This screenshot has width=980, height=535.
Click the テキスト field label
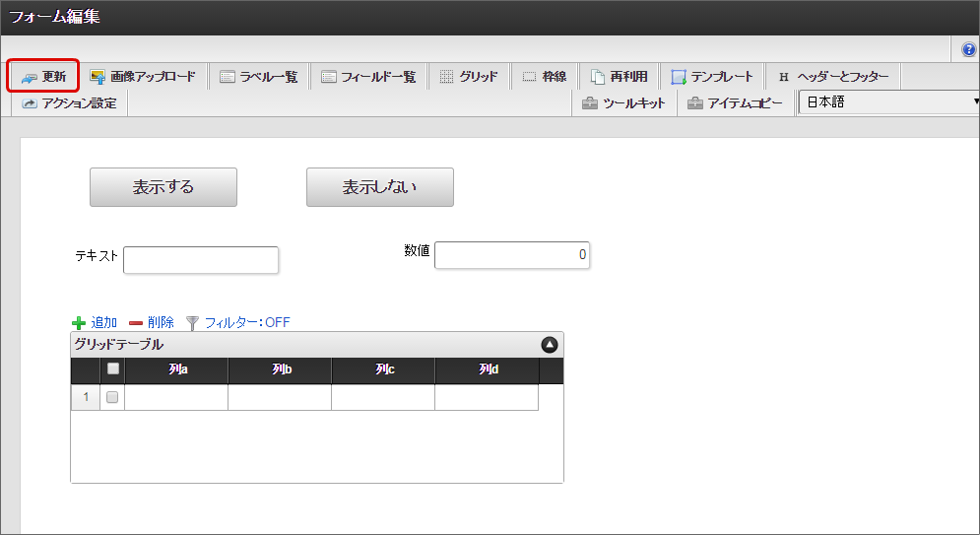[x=97, y=255]
